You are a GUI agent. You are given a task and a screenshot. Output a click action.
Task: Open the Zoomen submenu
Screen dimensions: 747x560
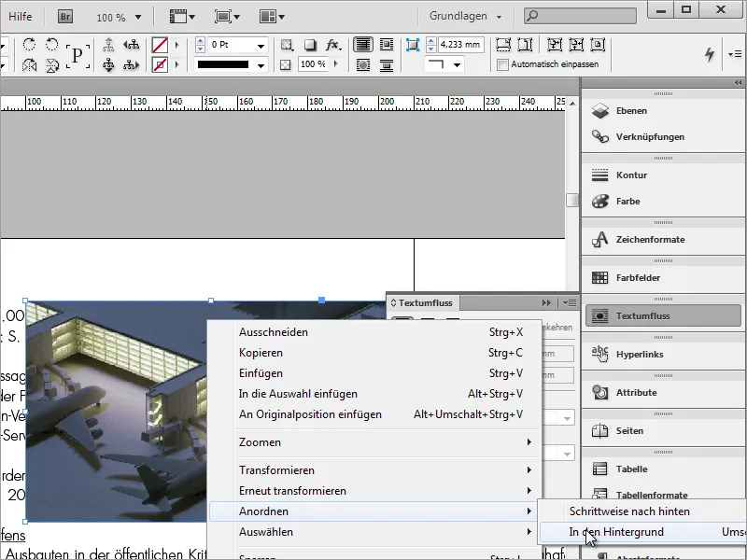[x=375, y=441]
